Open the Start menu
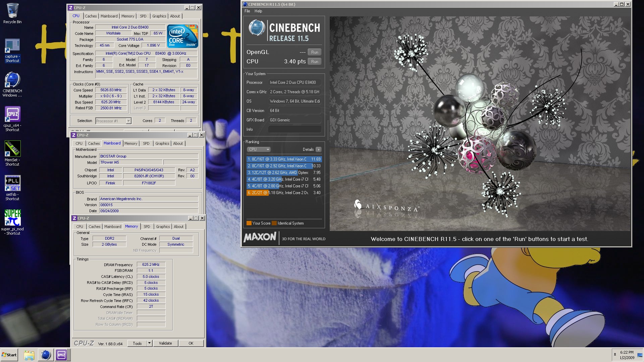 [x=9, y=355]
